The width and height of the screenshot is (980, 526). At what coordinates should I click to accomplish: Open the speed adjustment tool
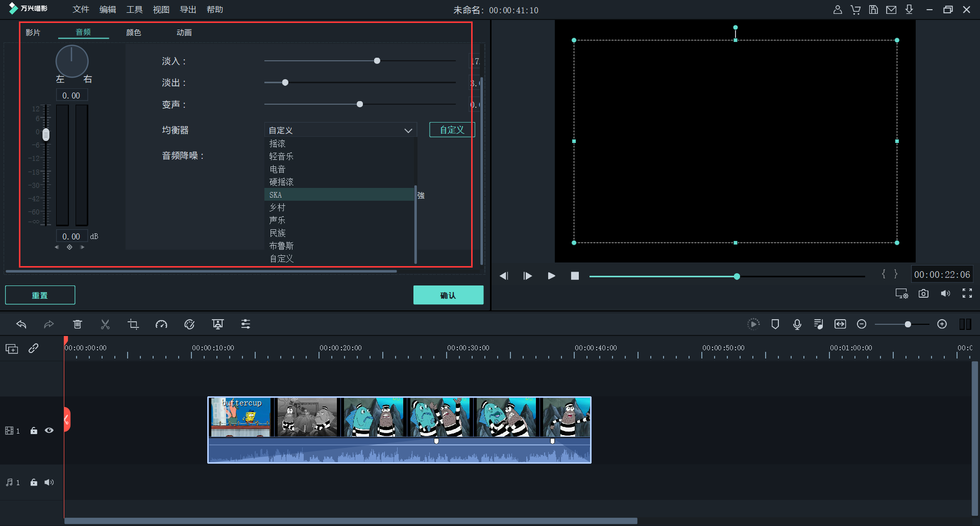(161, 324)
